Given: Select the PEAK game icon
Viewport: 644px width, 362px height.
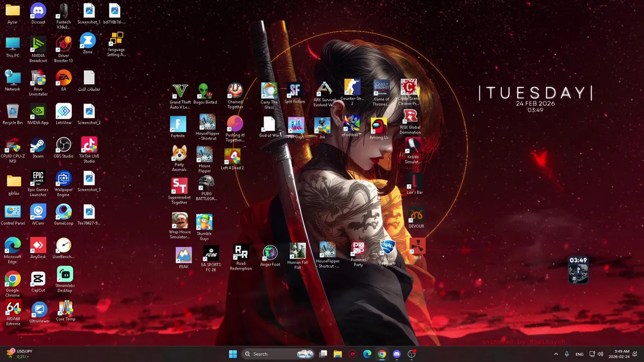Looking at the screenshot, I should [x=184, y=258].
